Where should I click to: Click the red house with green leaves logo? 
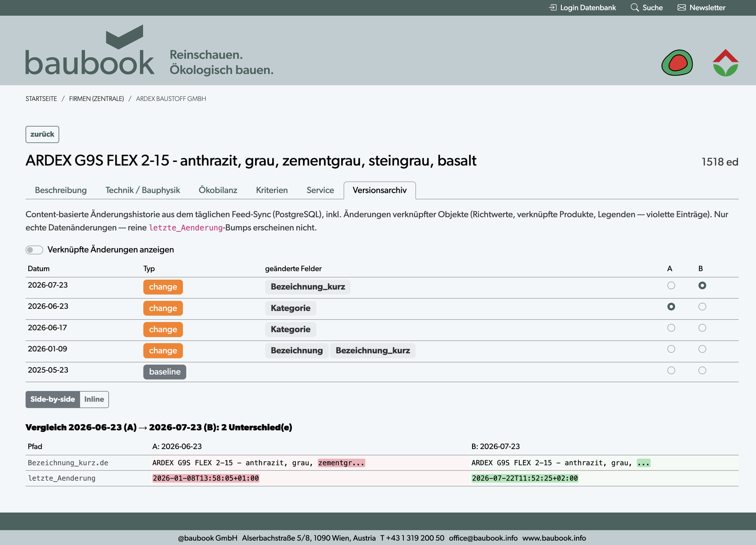click(x=725, y=62)
